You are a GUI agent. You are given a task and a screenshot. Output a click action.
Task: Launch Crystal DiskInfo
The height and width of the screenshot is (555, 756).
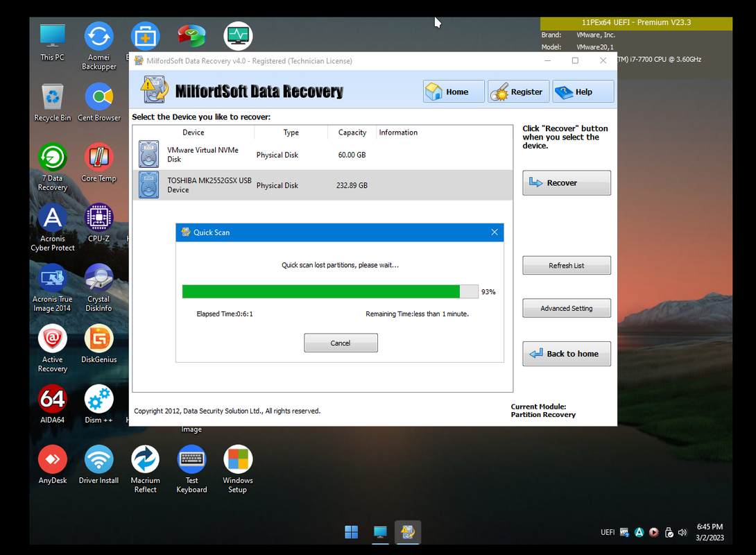(99, 288)
